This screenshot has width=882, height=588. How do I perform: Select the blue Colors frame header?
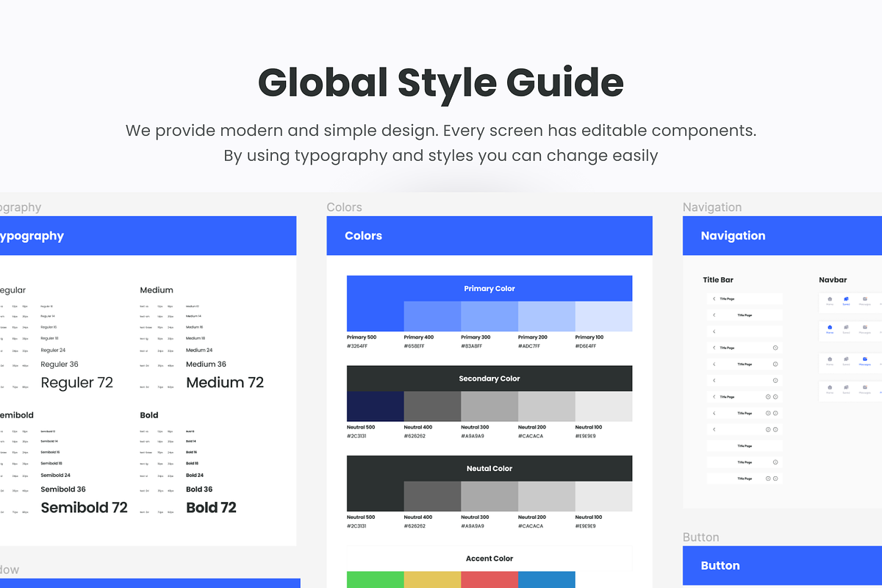click(x=490, y=235)
